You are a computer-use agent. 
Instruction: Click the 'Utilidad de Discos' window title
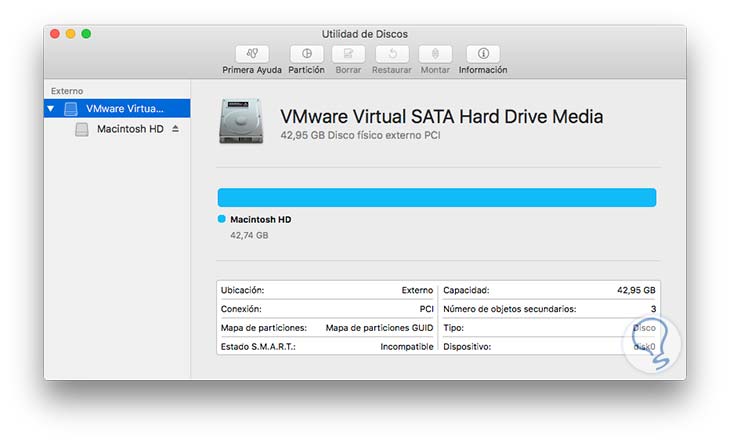coord(365,34)
